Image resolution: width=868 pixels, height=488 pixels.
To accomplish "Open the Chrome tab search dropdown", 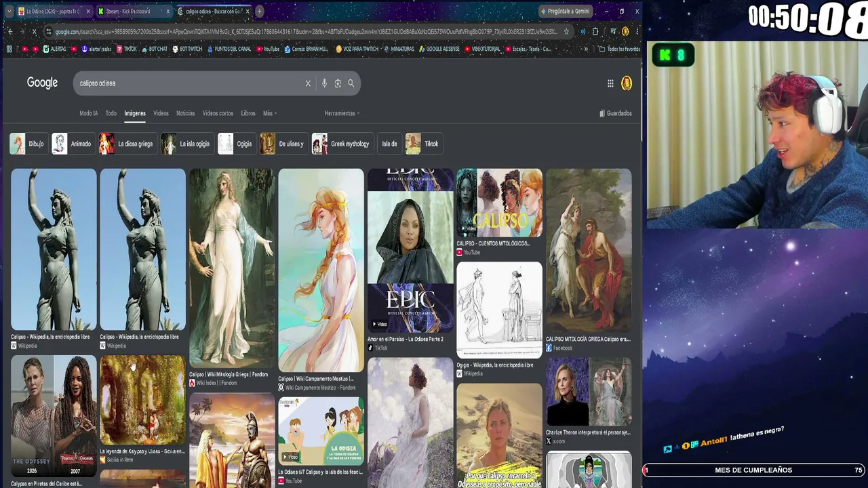I will point(9,11).
